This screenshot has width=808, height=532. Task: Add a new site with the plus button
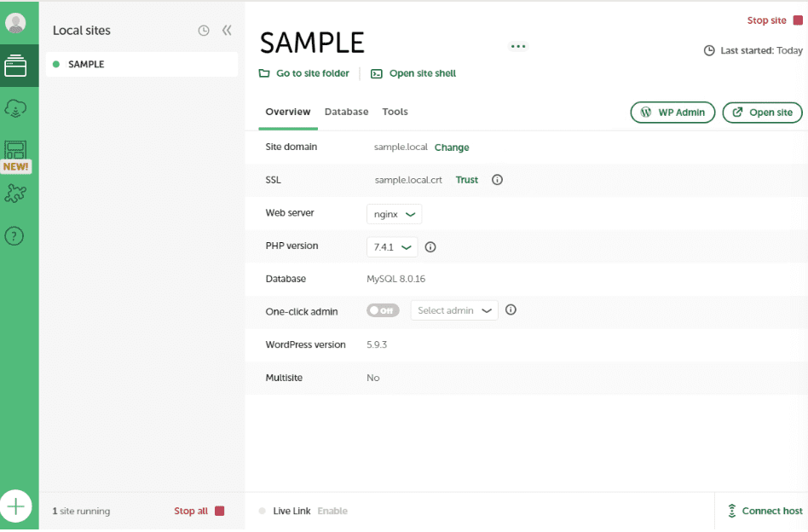coord(15,506)
